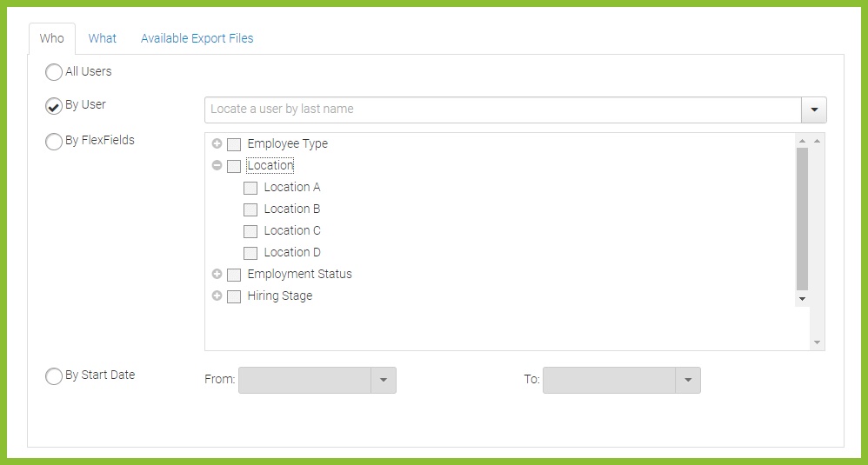Open the What tab
The height and width of the screenshot is (465, 868).
click(x=103, y=38)
